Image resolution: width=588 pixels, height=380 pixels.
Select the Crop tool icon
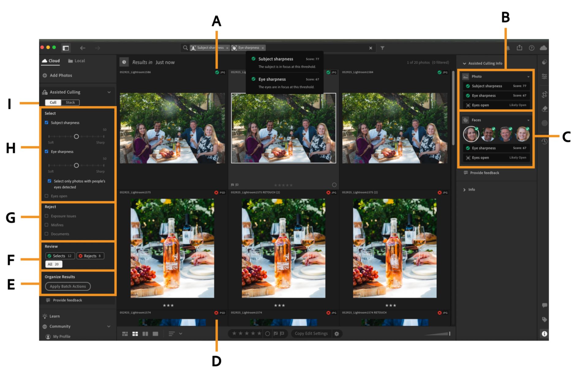coord(544,95)
